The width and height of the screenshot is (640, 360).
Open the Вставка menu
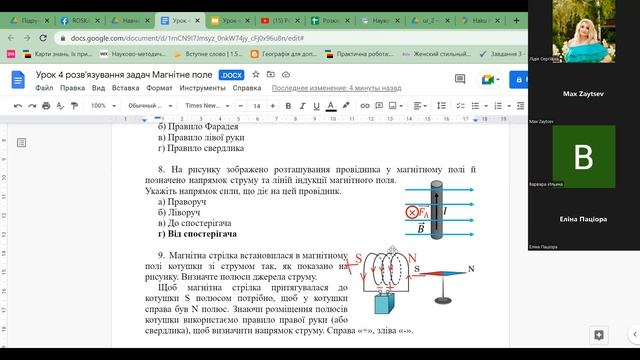point(126,88)
